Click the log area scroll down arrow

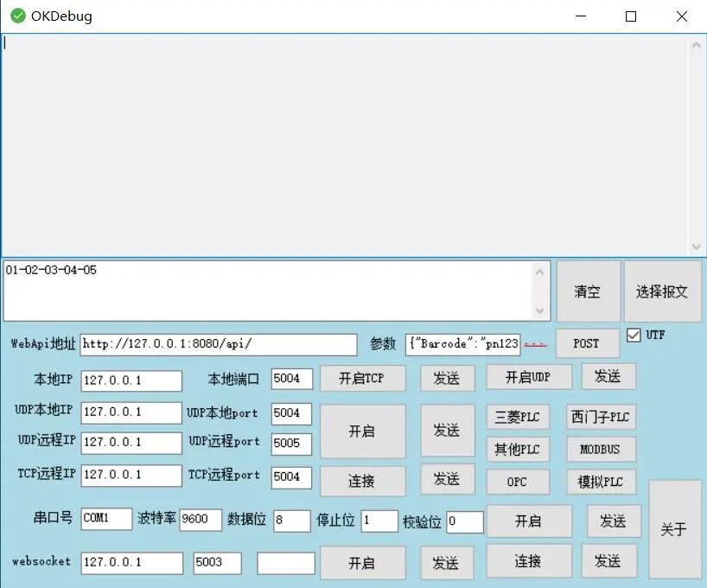[696, 246]
